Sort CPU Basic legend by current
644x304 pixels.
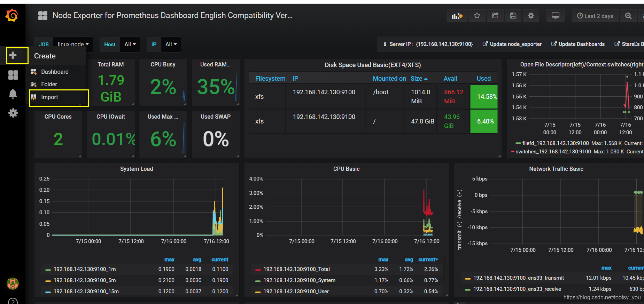click(x=428, y=259)
